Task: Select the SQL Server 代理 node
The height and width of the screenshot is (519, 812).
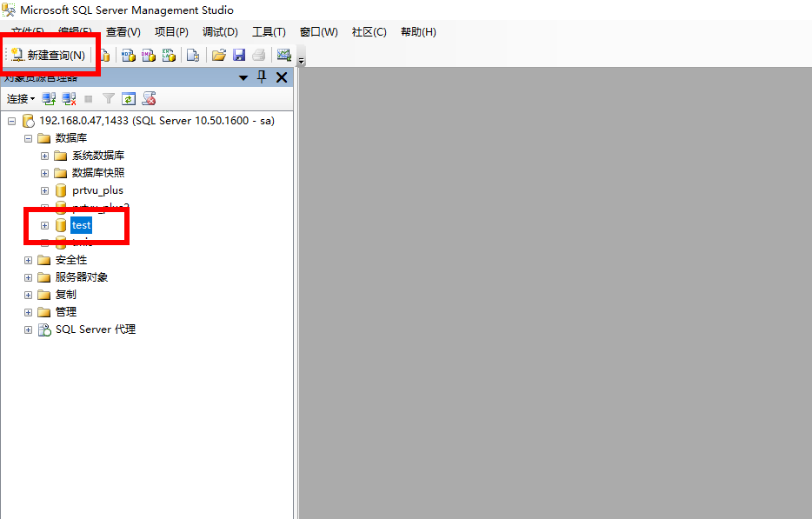Action: click(x=96, y=329)
